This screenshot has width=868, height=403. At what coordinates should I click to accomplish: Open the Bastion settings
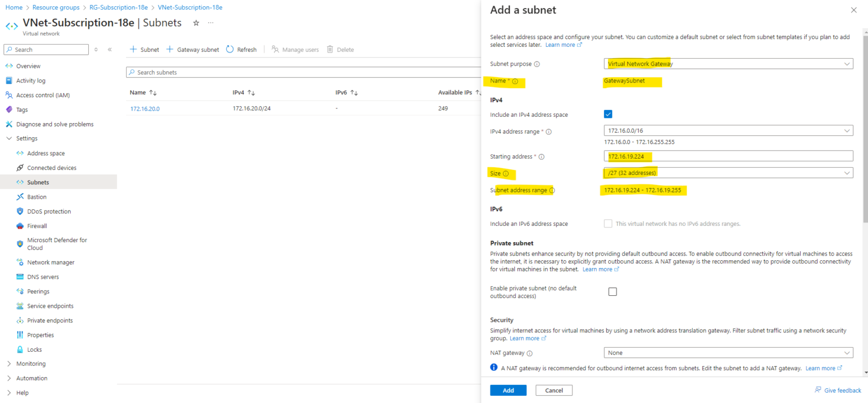click(x=36, y=196)
